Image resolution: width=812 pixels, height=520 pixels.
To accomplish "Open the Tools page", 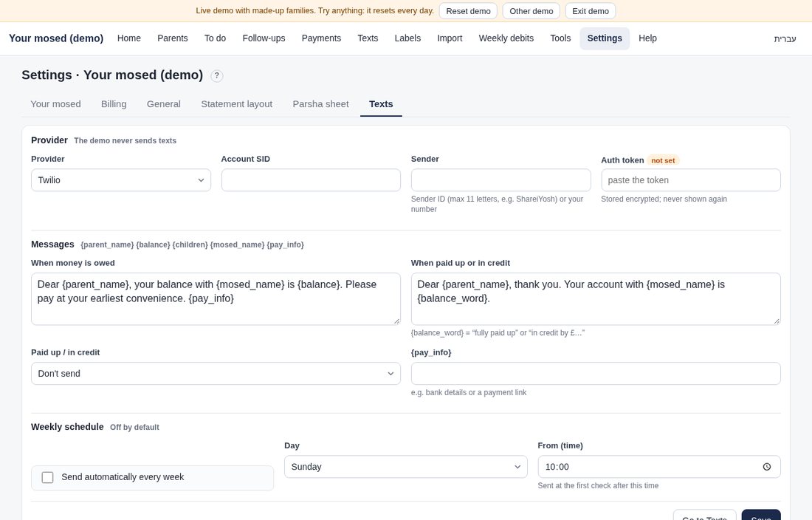I will [560, 38].
